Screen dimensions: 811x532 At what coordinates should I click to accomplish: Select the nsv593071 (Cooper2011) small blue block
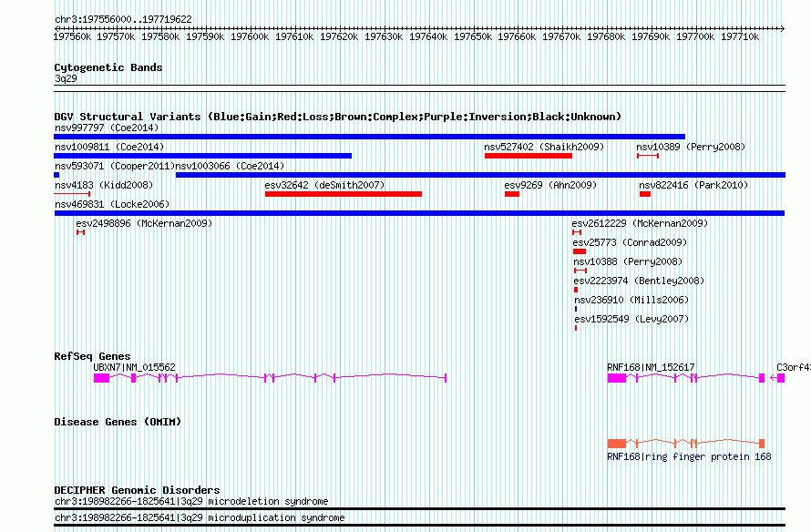[x=56, y=175]
